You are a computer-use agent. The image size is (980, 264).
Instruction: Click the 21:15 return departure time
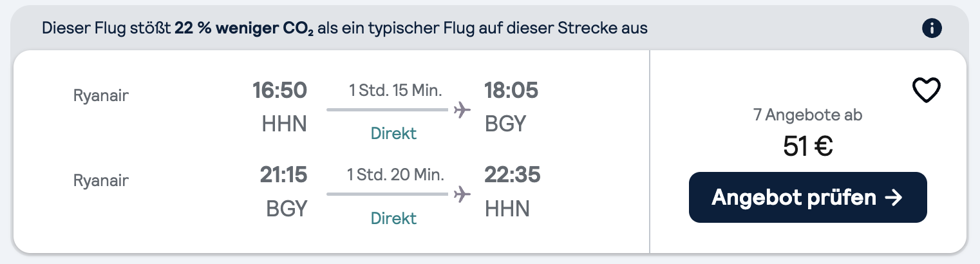point(283,174)
